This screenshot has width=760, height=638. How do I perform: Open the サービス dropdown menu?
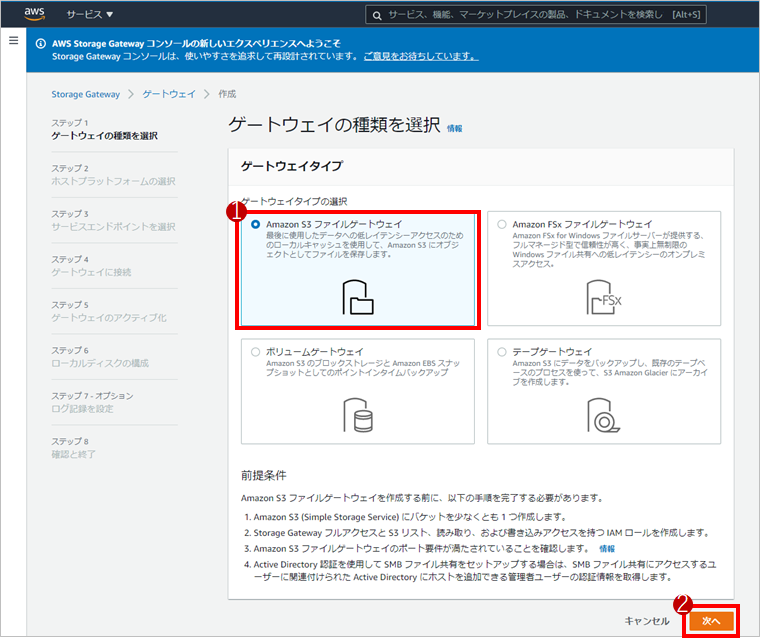click(90, 15)
